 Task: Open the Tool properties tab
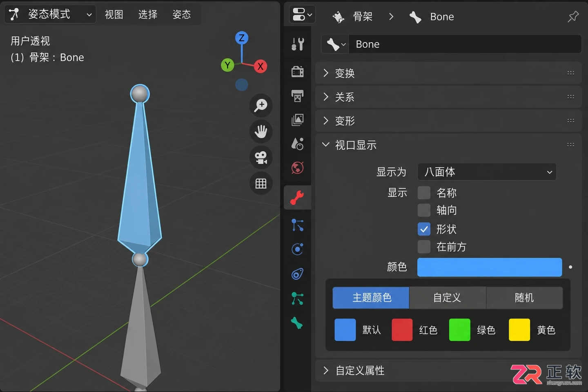[298, 44]
